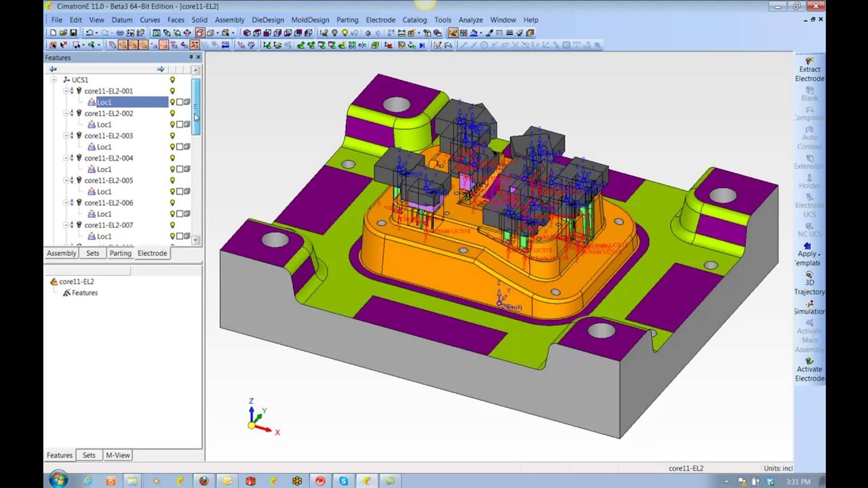The image size is (868, 488).
Task: Collapse the core11-EL2-006 node
Action: [x=66, y=203]
